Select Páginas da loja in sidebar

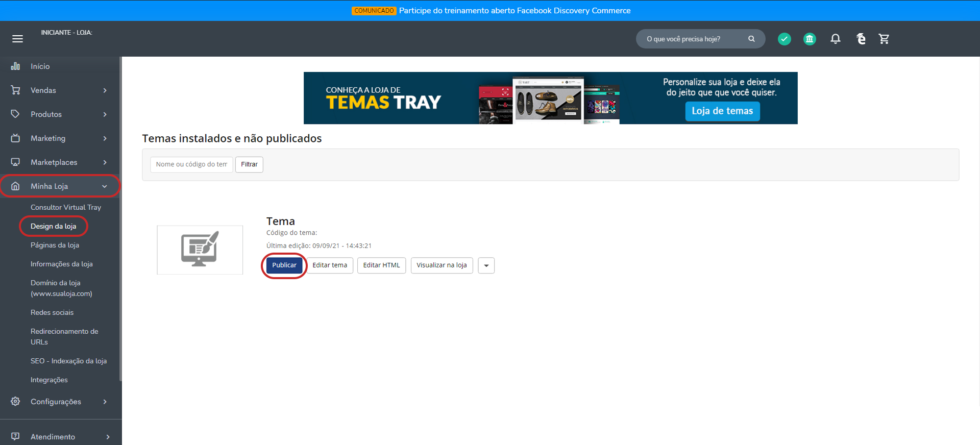(x=55, y=245)
